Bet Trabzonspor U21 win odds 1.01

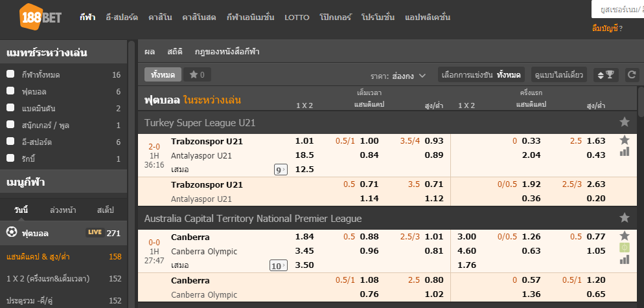pyautogui.click(x=305, y=141)
